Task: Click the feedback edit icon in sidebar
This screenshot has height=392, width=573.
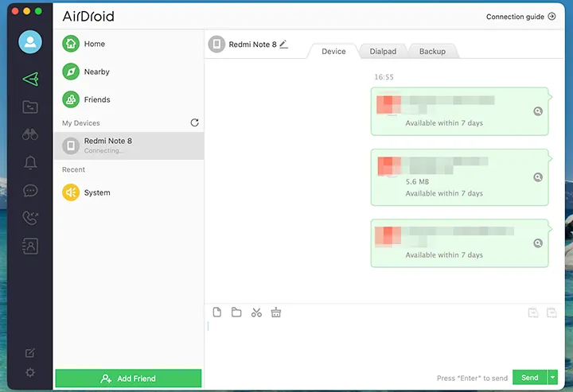Action: [x=30, y=352]
